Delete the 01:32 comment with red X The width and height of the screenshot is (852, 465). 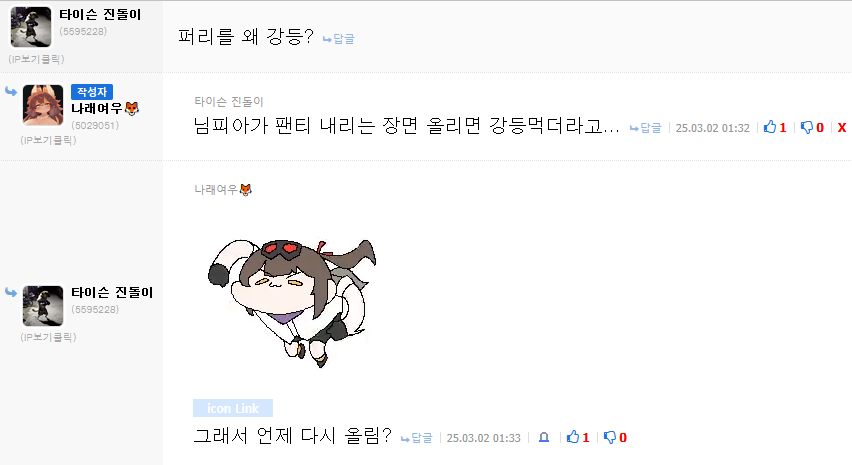pos(842,128)
